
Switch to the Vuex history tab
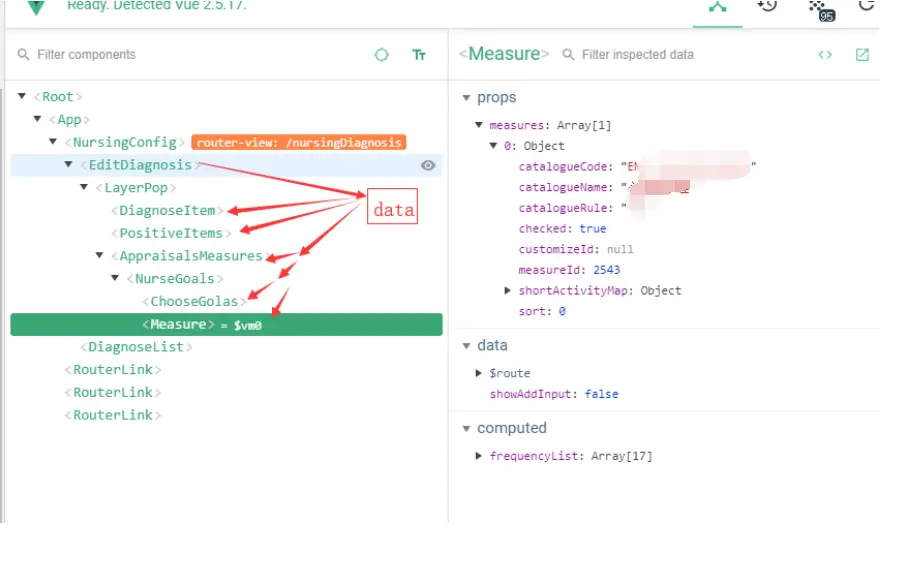click(x=767, y=6)
